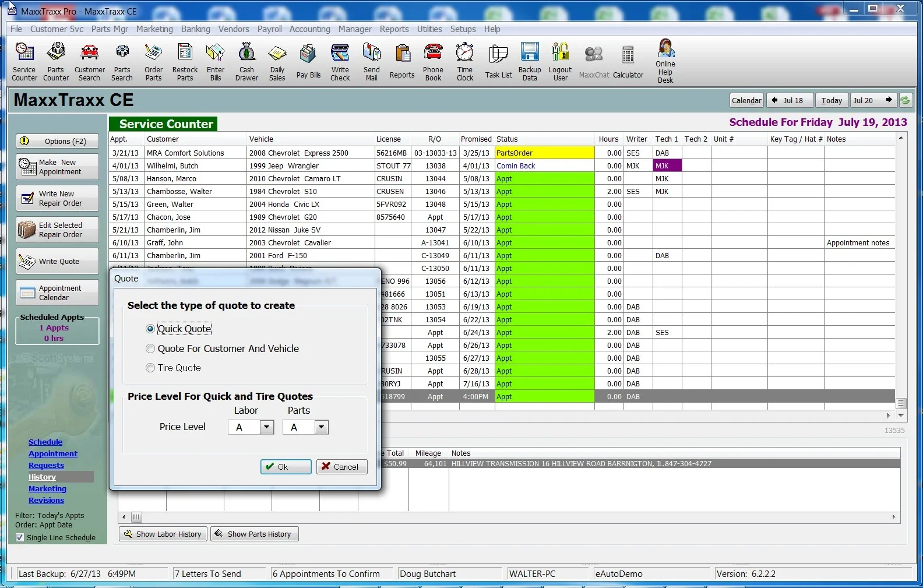Open the Accounting menu
The image size is (923, 588).
click(309, 29)
